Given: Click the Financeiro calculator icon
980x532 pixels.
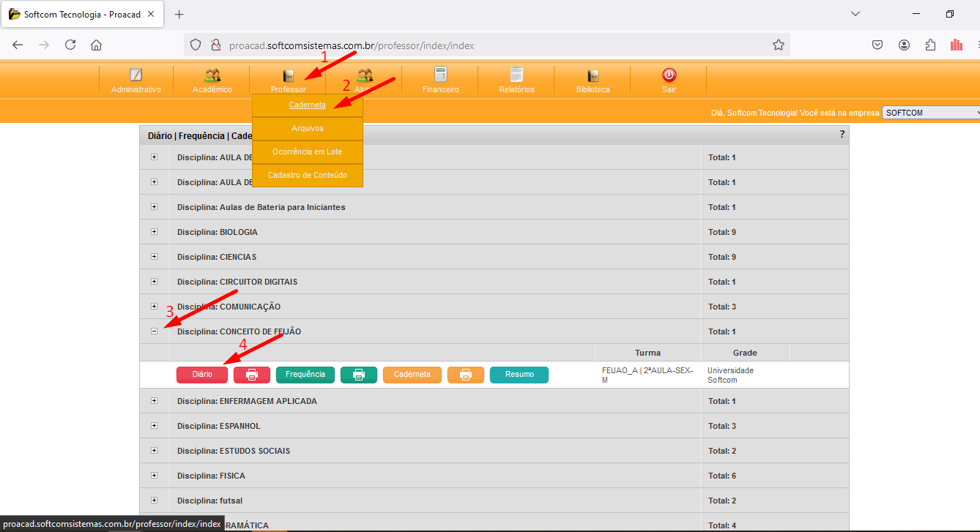Looking at the screenshot, I should (x=440, y=75).
